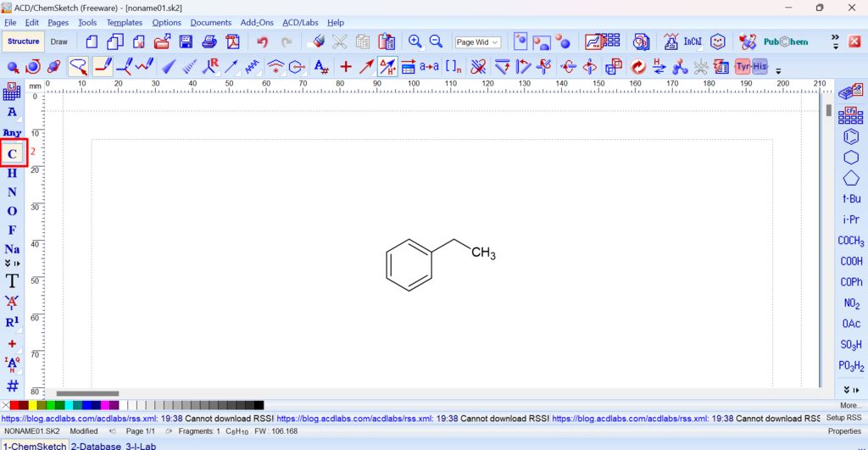Insert the t-Bu group template
Screen dimensions: 868x450
851,198
